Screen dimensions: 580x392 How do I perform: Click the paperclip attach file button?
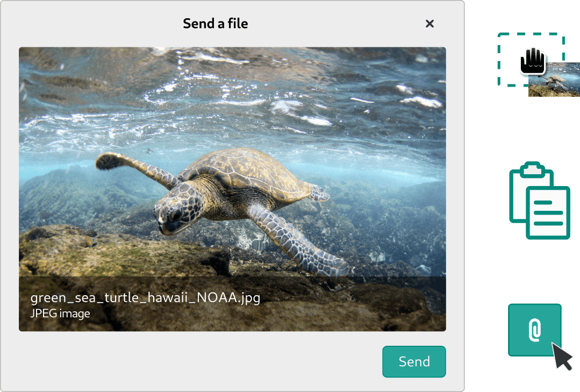(534, 330)
